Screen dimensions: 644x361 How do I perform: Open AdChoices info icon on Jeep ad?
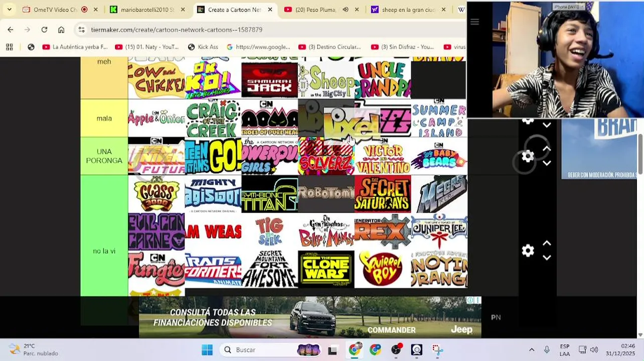pos(470,300)
